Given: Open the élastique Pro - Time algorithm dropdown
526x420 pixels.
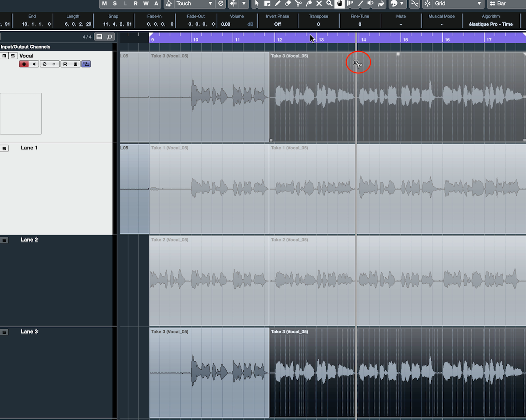Looking at the screenshot, I should coord(490,24).
